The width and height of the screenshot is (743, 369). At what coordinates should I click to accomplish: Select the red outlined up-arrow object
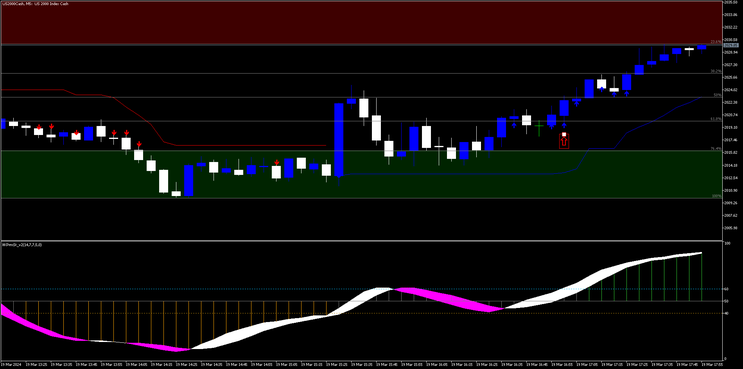click(x=564, y=141)
